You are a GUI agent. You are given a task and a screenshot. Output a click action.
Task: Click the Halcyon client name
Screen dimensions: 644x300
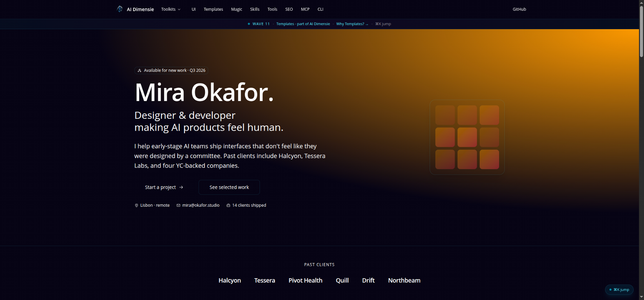pyautogui.click(x=230, y=280)
